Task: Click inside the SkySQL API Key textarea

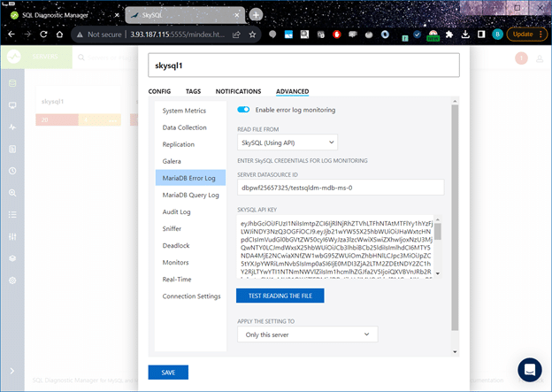Action: click(x=336, y=247)
